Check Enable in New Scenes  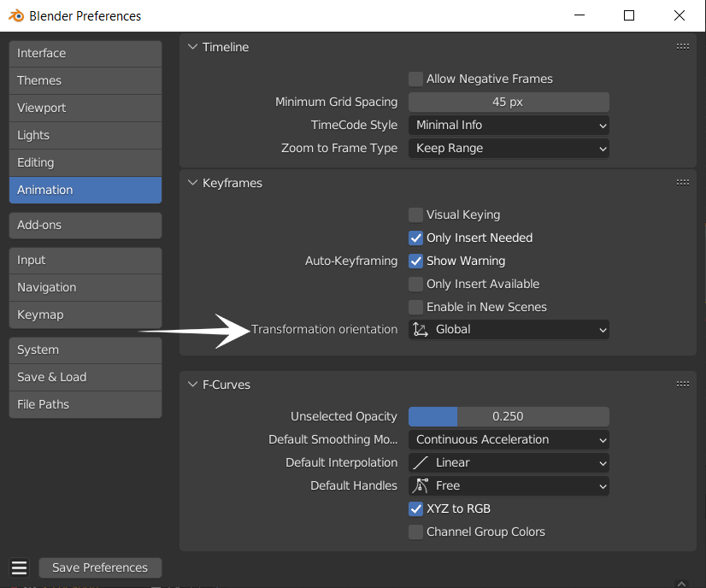click(x=415, y=307)
